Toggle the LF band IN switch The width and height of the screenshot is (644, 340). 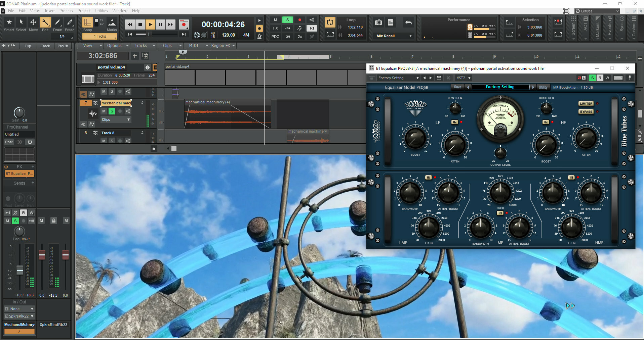(454, 122)
